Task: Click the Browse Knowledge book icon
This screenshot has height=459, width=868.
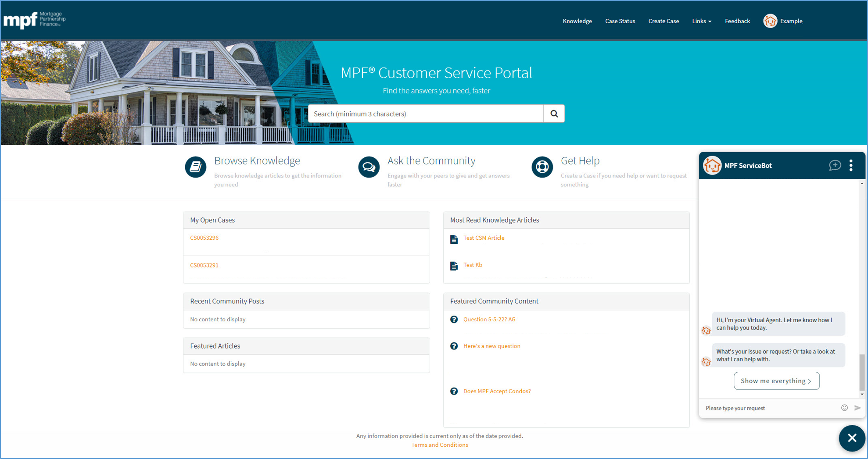Action: point(196,167)
